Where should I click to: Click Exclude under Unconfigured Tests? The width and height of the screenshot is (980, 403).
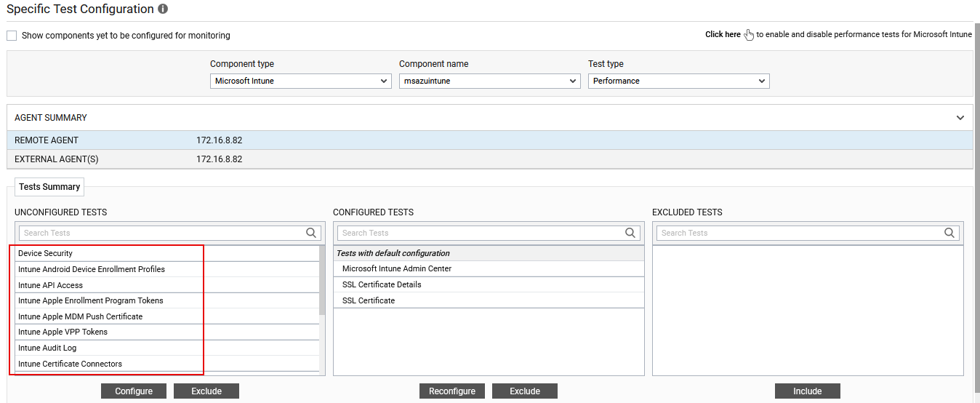206,391
